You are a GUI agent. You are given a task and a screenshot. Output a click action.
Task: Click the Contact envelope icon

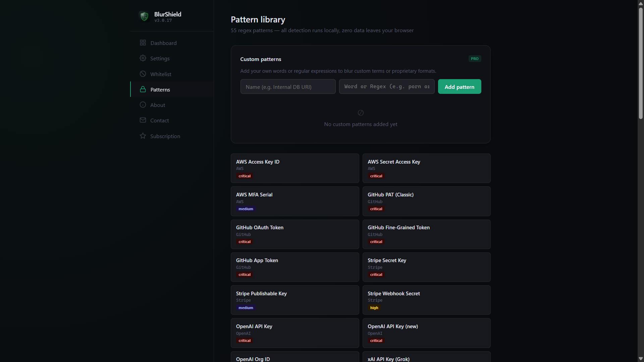click(x=143, y=120)
